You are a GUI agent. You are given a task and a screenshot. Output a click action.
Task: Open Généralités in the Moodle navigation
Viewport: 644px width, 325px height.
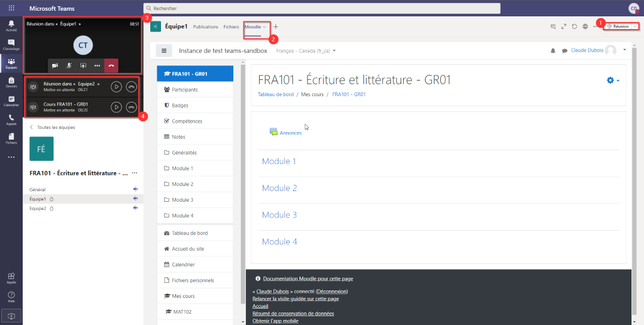click(x=195, y=153)
